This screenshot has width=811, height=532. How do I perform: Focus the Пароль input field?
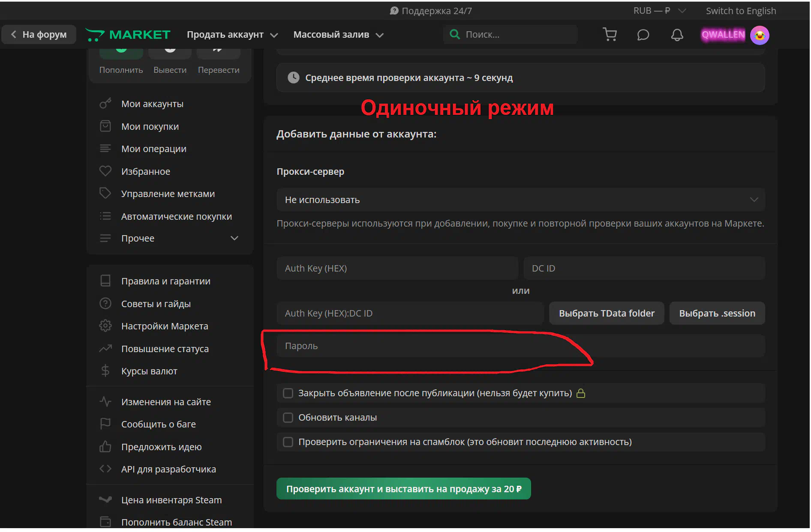tap(520, 346)
